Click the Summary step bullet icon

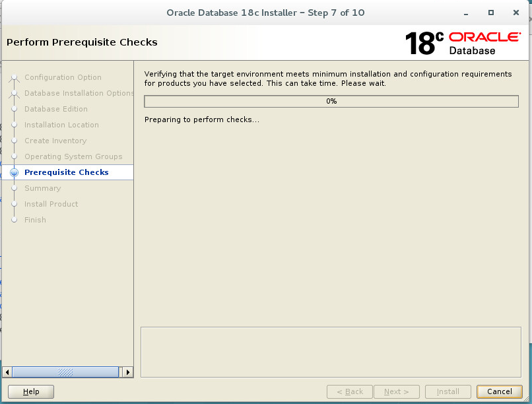point(15,188)
